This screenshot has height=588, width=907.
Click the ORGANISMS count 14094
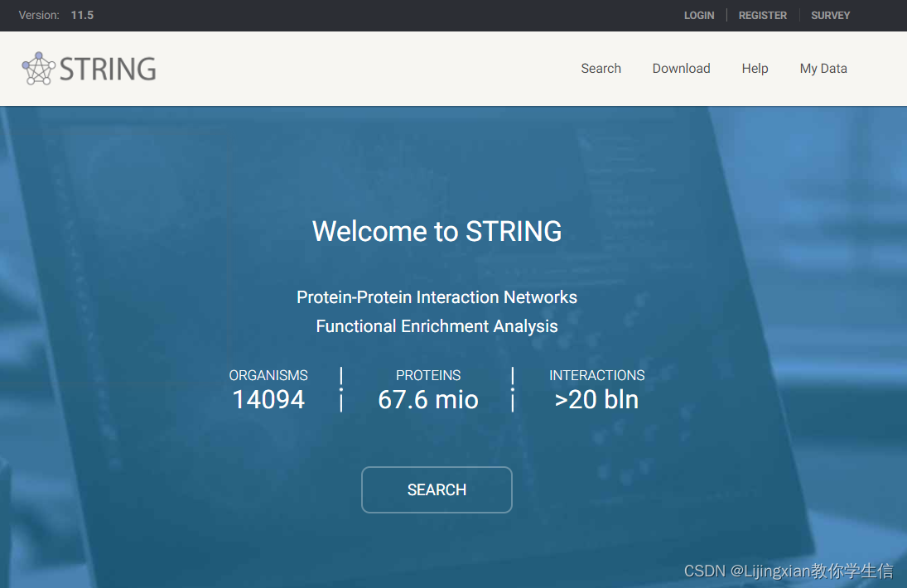(268, 399)
